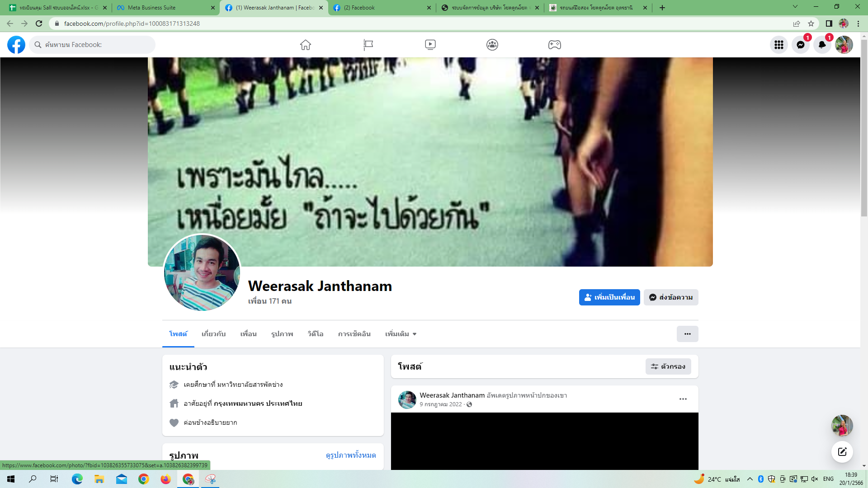Screen dimensions: 868x488
Task: Open Messenger chats icon
Action: [800, 45]
